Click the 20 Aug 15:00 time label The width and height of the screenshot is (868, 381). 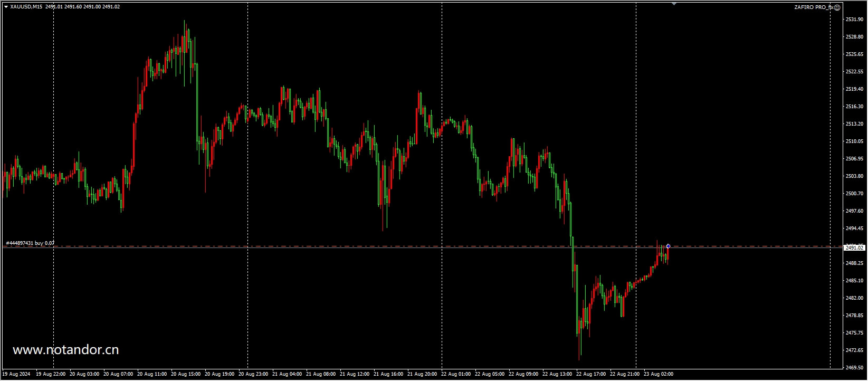click(186, 374)
